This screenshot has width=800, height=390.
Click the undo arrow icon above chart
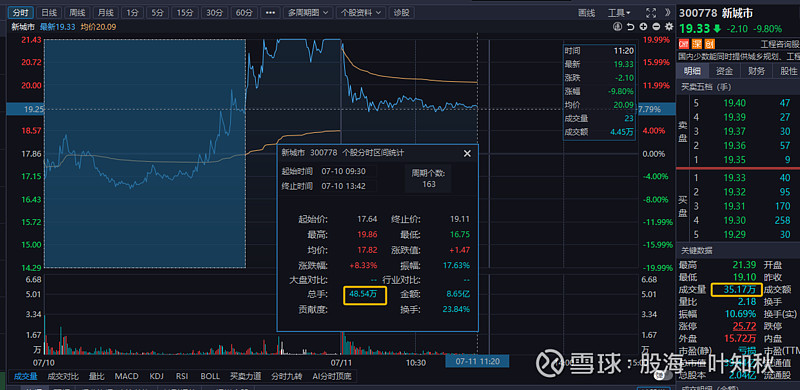(x=631, y=27)
